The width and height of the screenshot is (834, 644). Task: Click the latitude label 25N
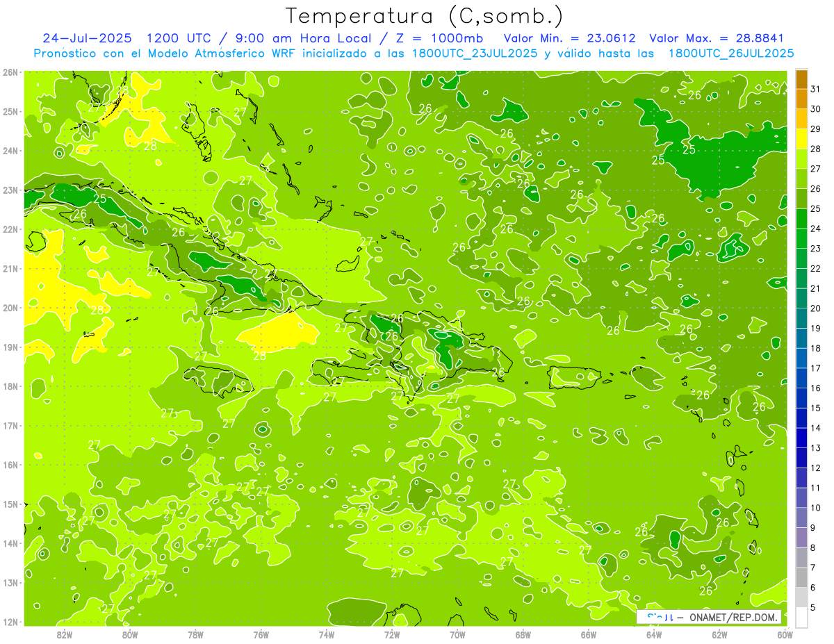(x=10, y=112)
